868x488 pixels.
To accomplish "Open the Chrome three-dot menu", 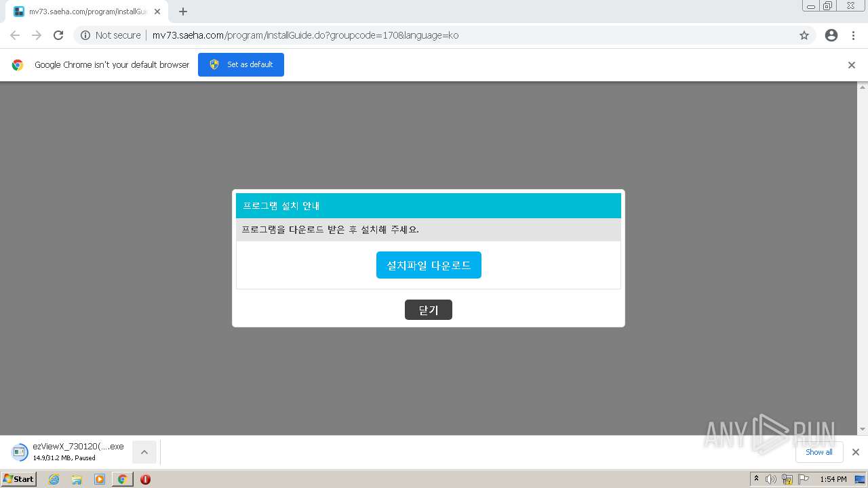I will (x=854, y=35).
